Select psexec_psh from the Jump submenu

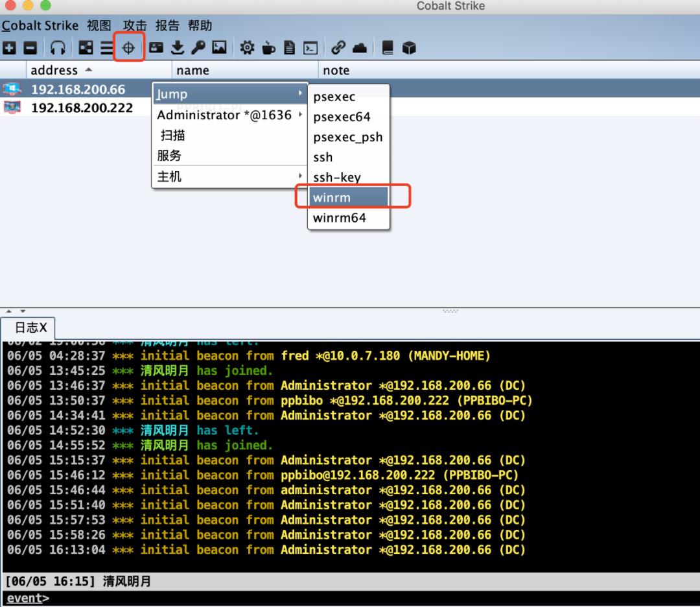point(349,137)
